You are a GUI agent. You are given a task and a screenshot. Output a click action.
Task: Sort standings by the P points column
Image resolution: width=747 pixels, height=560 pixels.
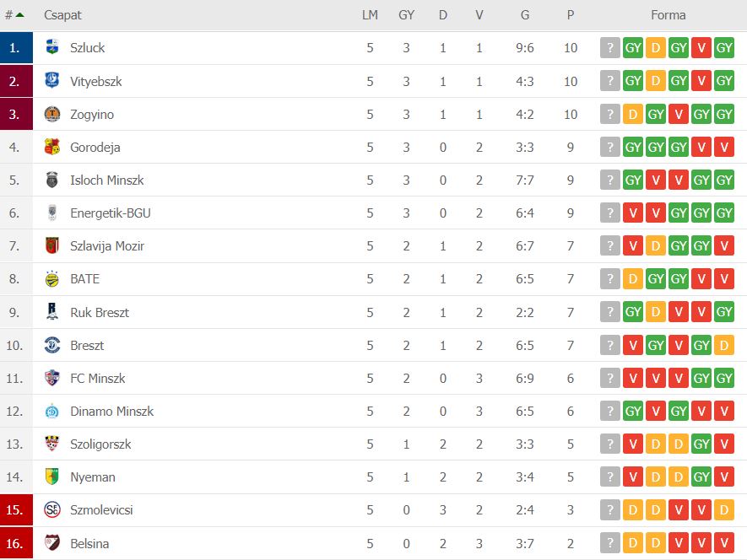pos(571,15)
